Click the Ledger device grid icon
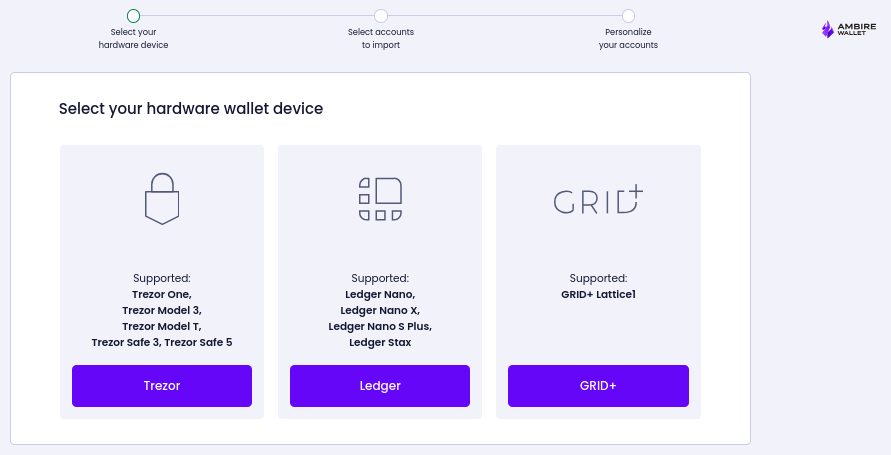Image resolution: width=891 pixels, height=455 pixels. pos(380,199)
